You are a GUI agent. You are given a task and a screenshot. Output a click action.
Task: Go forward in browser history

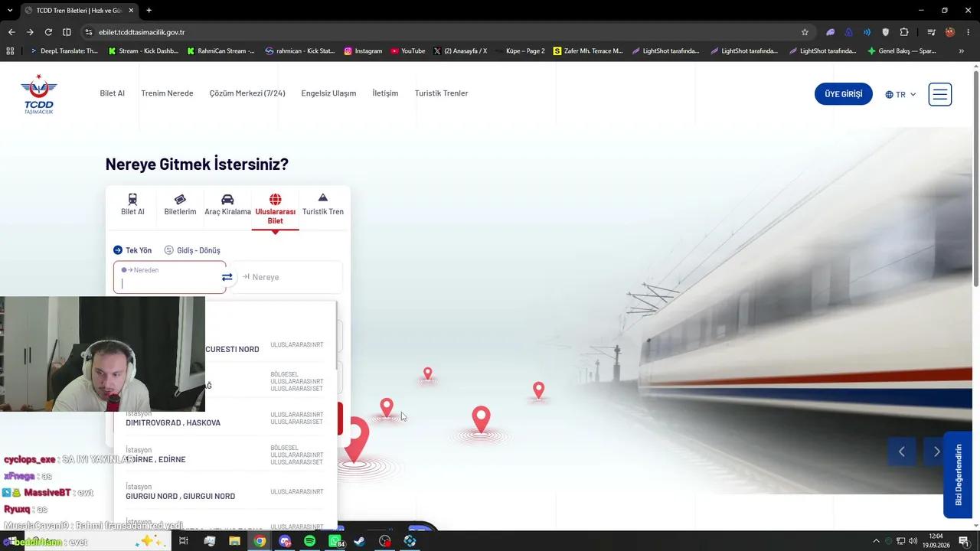pyautogui.click(x=30, y=32)
